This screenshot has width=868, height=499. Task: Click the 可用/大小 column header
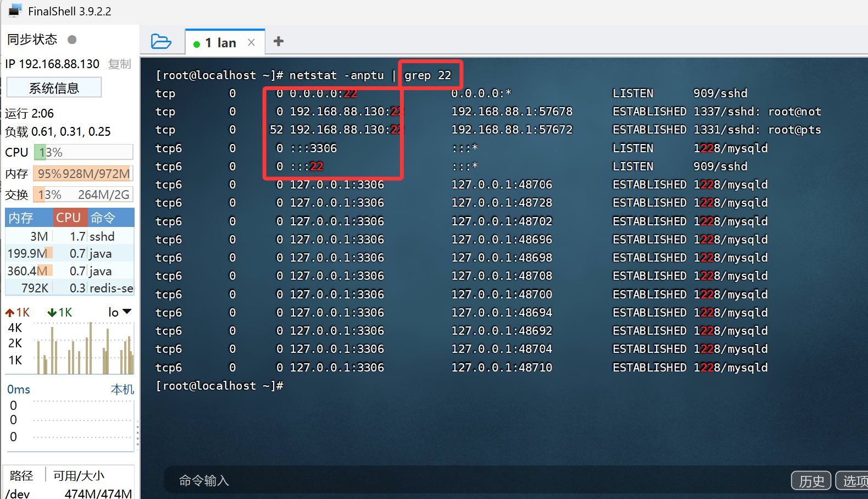click(x=79, y=475)
